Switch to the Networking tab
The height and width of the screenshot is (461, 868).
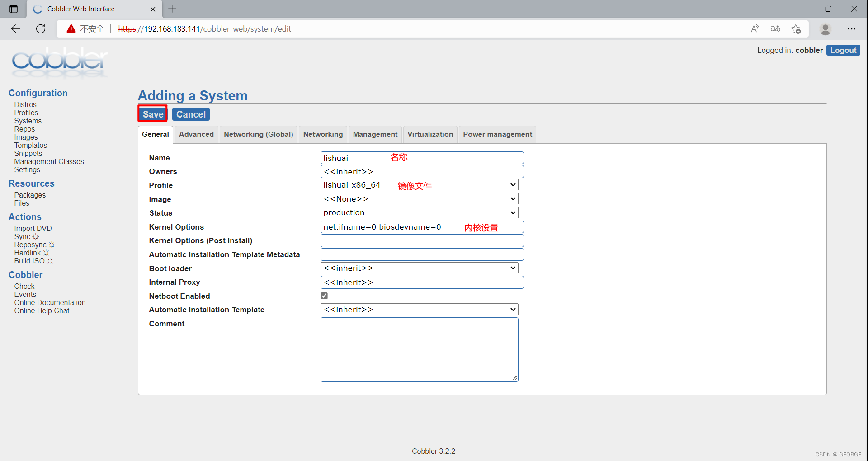pos(323,135)
